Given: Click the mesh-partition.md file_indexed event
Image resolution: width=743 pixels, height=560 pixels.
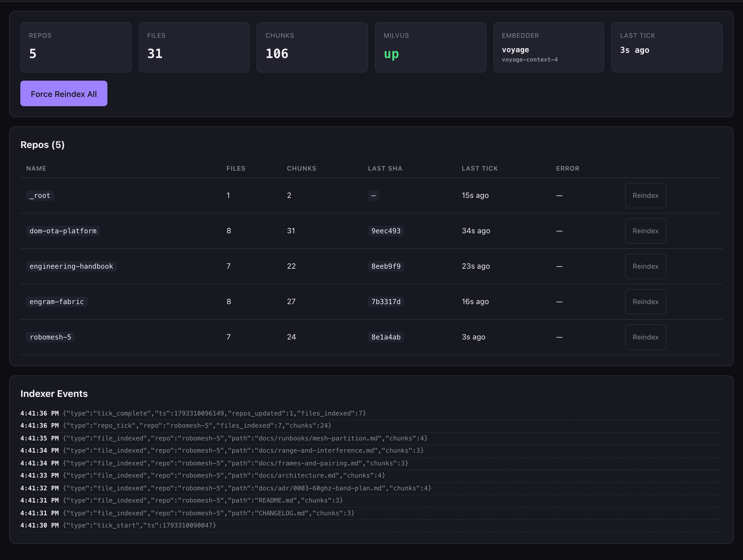Looking at the screenshot, I should (x=372, y=438).
